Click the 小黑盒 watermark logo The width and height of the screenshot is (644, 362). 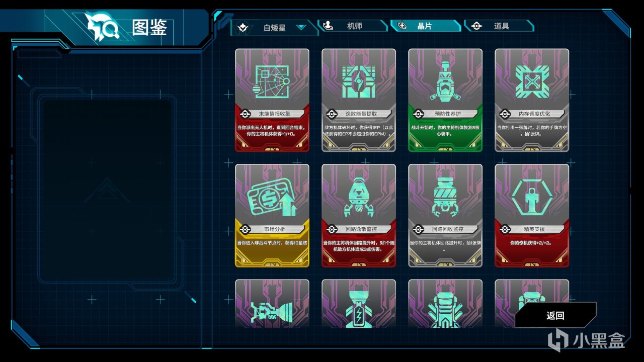pos(585,341)
